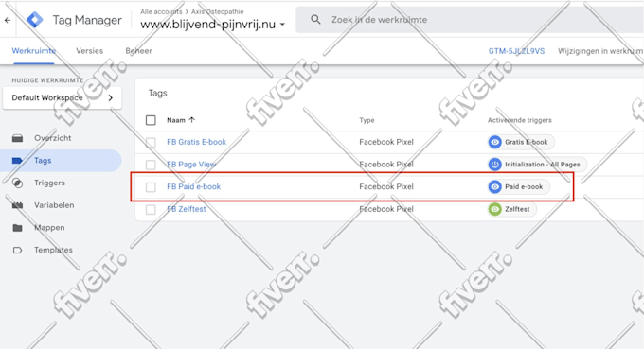The image size is (644, 349).
Task: Click the Overzicht sidebar icon
Action: click(x=17, y=138)
